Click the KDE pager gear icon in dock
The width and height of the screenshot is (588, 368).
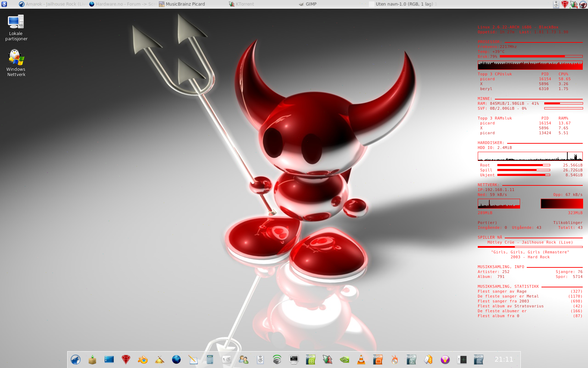pyautogui.click(x=227, y=360)
